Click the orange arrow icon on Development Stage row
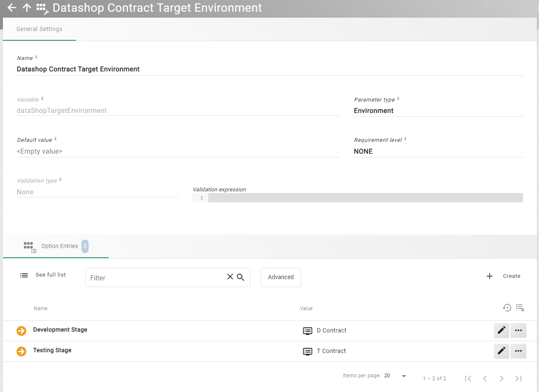The width and height of the screenshot is (539, 392). click(21, 330)
